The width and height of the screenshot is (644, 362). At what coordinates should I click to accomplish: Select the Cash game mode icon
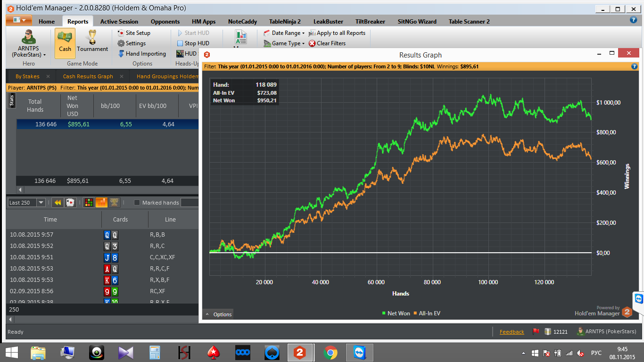pos(65,43)
